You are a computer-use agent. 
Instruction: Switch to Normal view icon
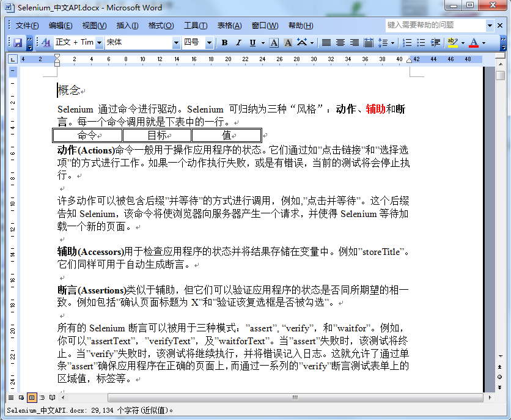(11, 397)
